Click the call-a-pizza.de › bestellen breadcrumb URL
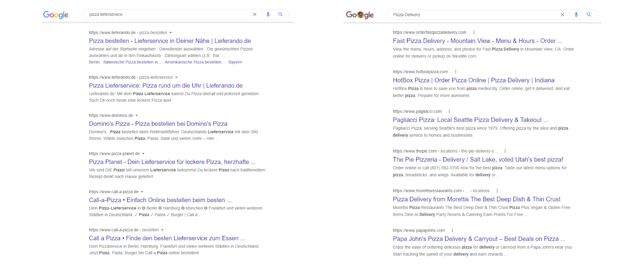 (x=124, y=230)
